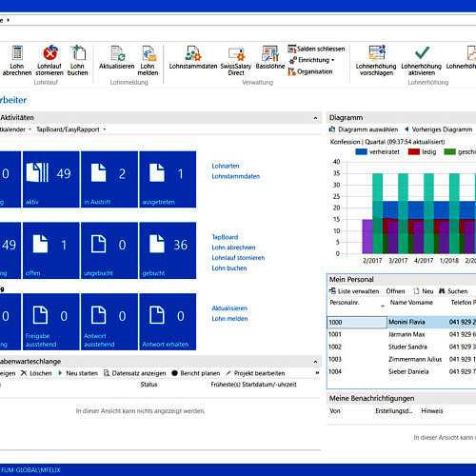This screenshot has width=476, height=476.
Task: Click Lohnerhöhung aktivieren checkmark icon
Action: [x=422, y=53]
